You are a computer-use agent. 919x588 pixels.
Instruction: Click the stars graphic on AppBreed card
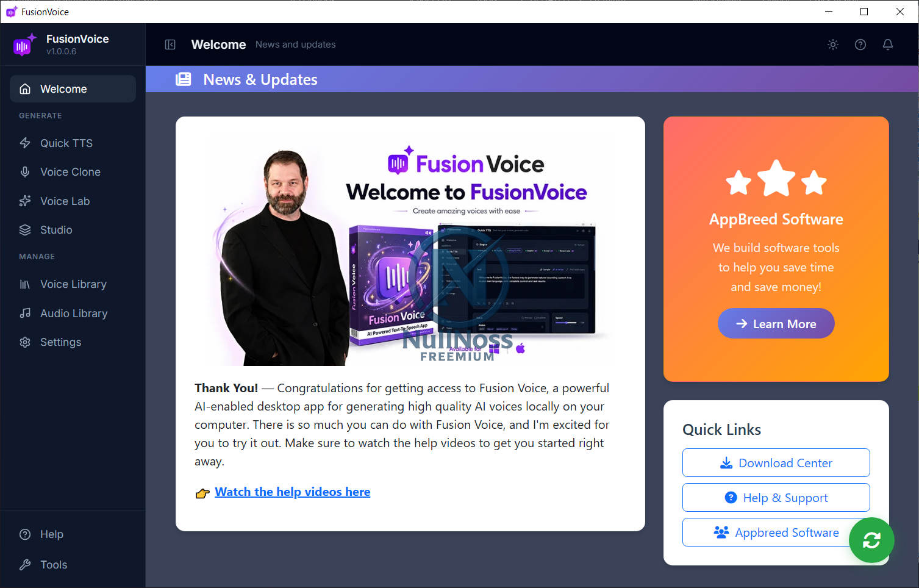(776, 179)
